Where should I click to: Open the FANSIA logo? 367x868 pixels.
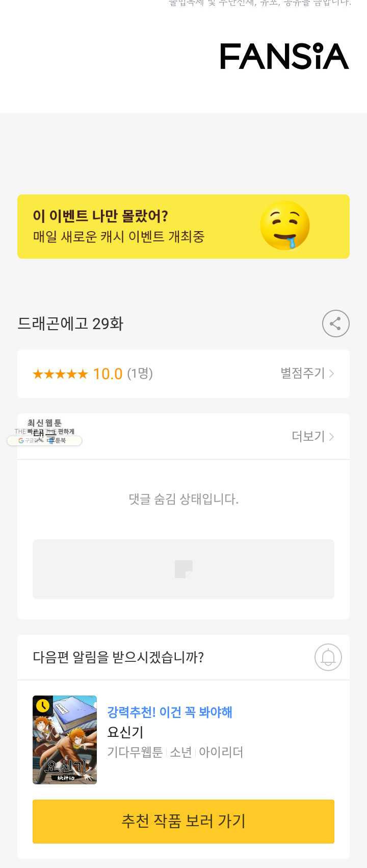pos(284,56)
